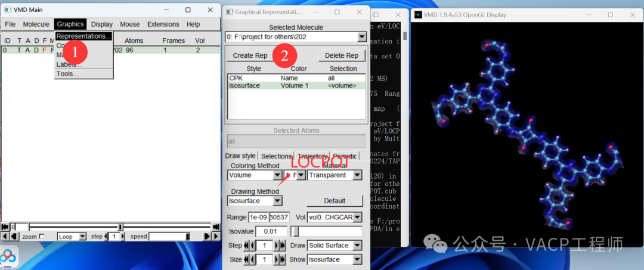Click the Range maximum field
The width and height of the screenshot is (644, 270).
279,217
